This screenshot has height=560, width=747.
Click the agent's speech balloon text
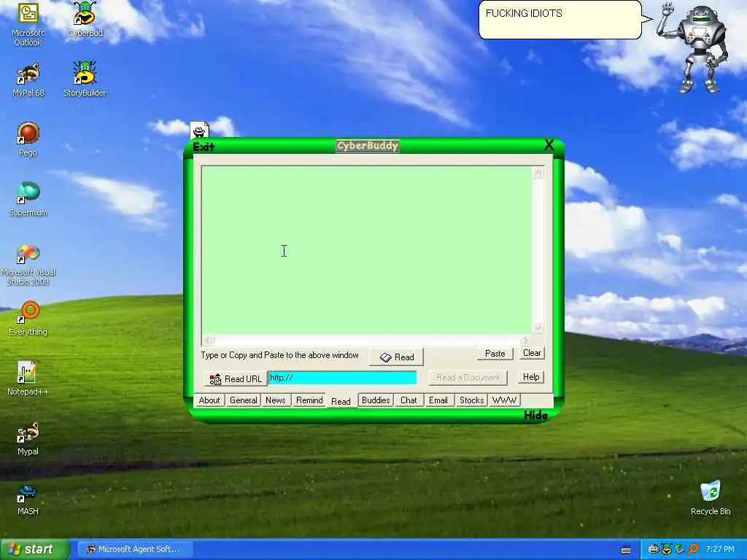[524, 13]
